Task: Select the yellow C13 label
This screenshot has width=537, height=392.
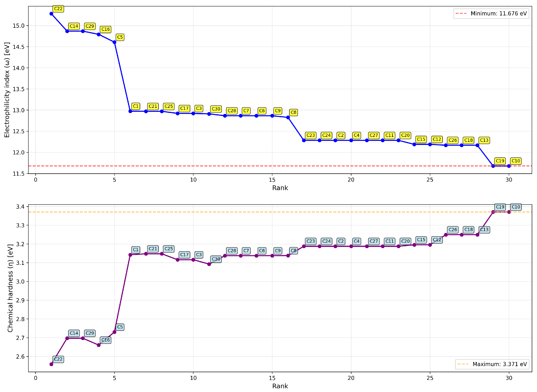Action: 484,140
